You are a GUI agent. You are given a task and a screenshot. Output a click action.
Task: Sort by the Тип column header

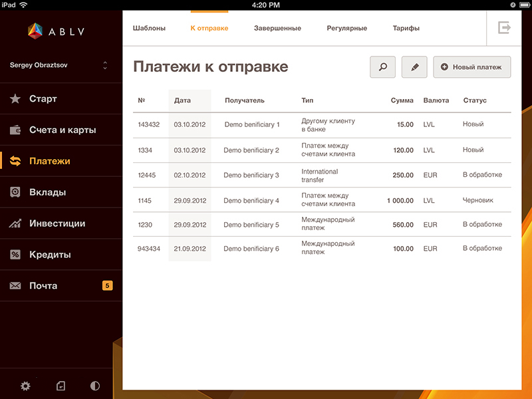pos(307,100)
